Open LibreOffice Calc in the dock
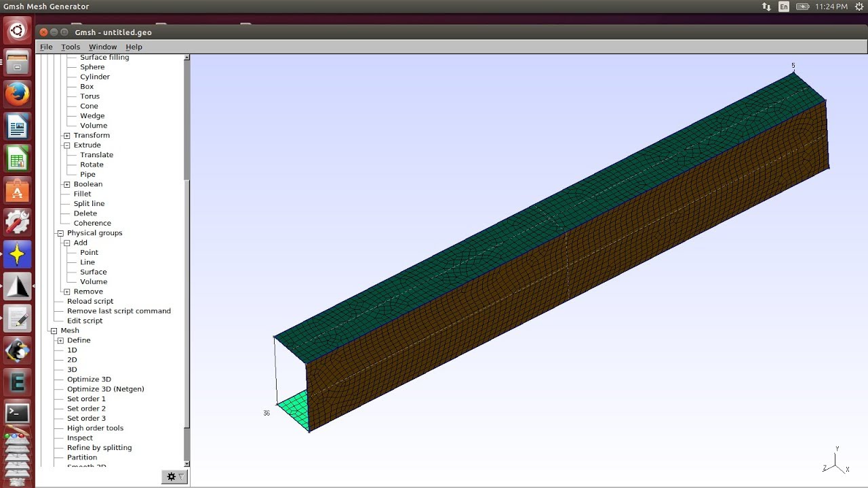Screen dimensions: 868x488 click(17, 159)
